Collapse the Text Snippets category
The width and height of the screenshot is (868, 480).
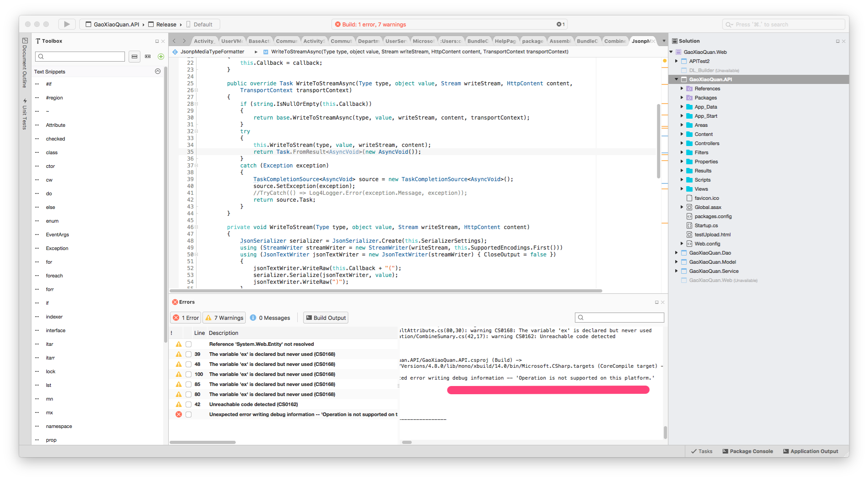click(x=158, y=71)
